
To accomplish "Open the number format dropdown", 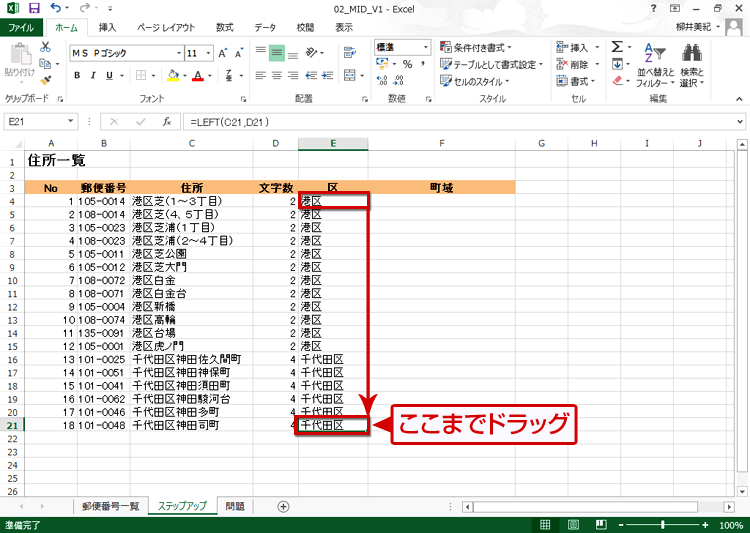I will point(425,47).
